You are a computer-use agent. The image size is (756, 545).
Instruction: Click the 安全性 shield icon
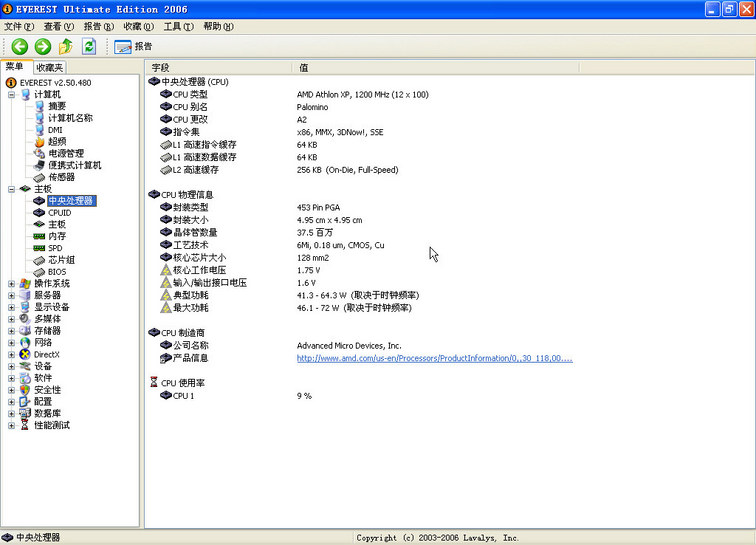point(25,390)
